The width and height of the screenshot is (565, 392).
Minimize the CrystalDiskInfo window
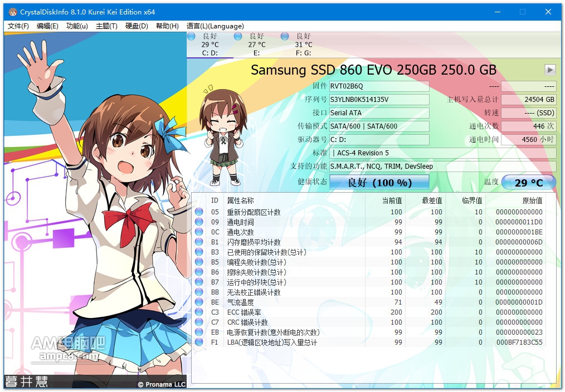(x=498, y=12)
